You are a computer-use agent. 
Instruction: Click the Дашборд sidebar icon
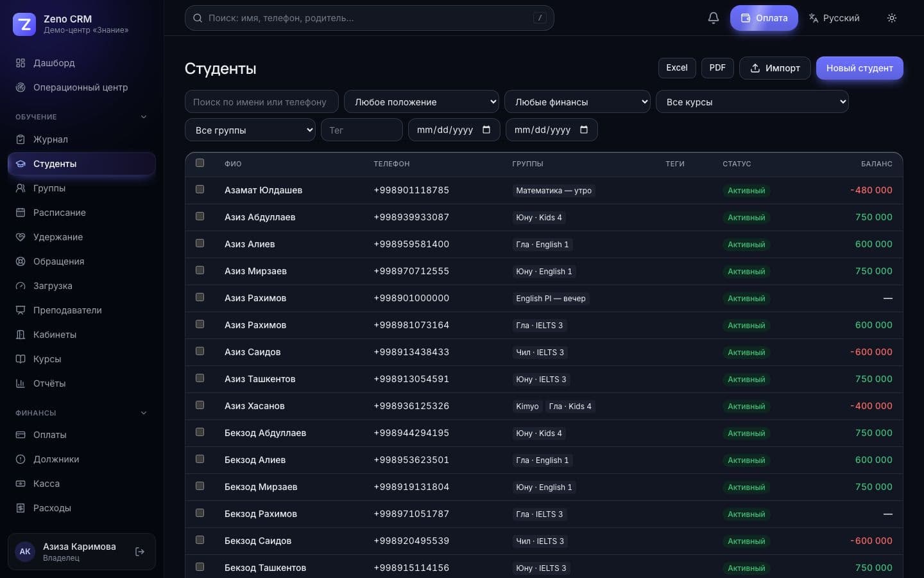(x=21, y=63)
